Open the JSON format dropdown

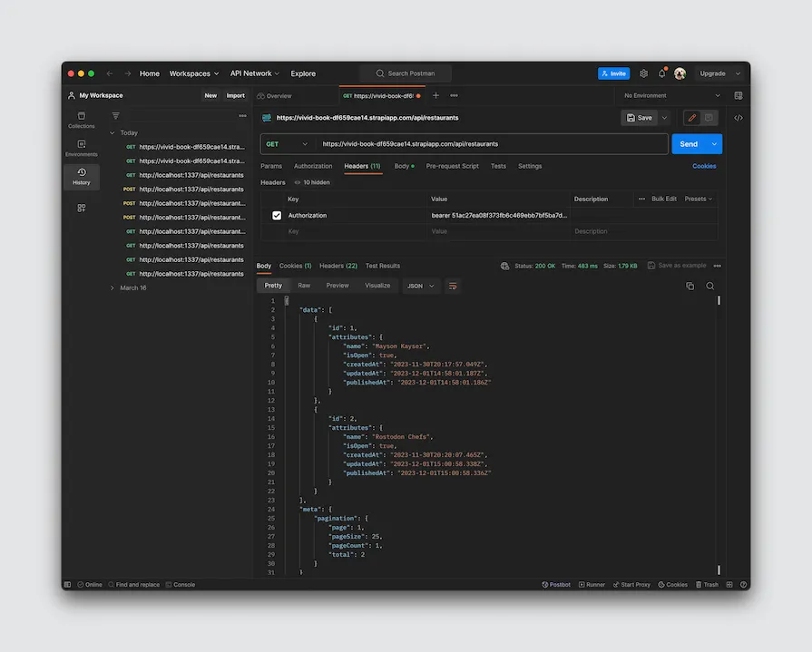coord(420,286)
